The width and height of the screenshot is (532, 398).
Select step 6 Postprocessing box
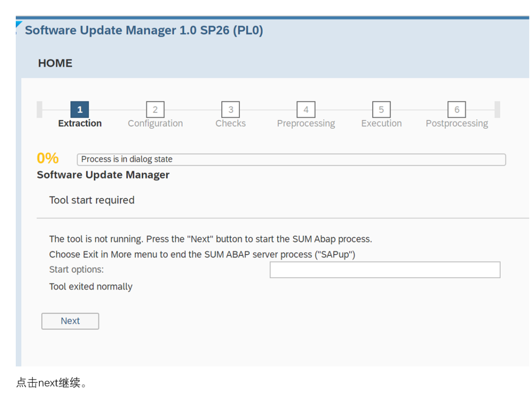coord(457,109)
